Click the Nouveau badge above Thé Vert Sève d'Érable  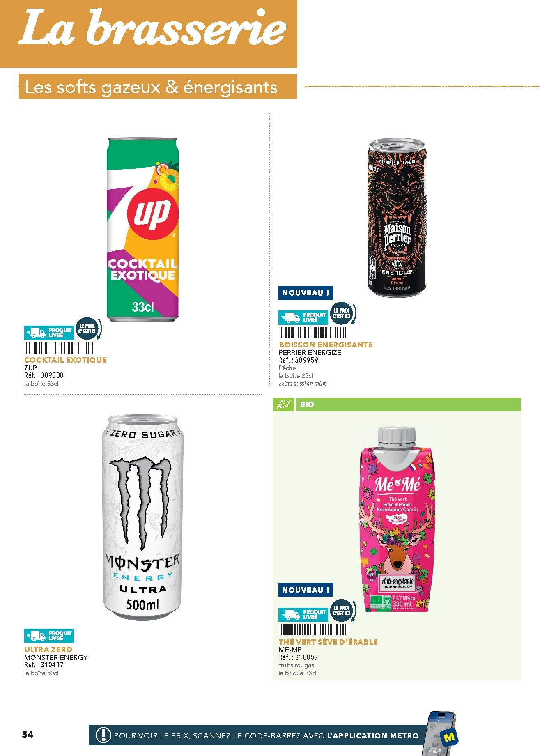pyautogui.click(x=306, y=590)
